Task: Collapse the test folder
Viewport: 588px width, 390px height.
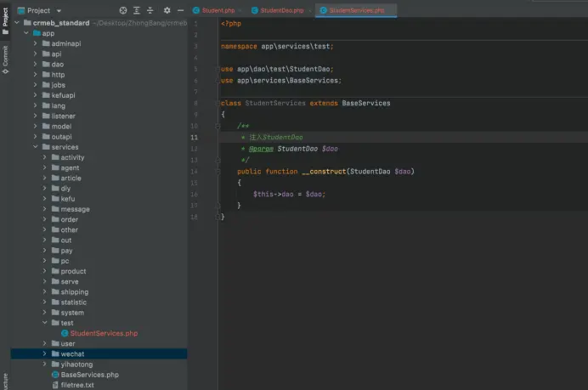Action: [x=45, y=323]
